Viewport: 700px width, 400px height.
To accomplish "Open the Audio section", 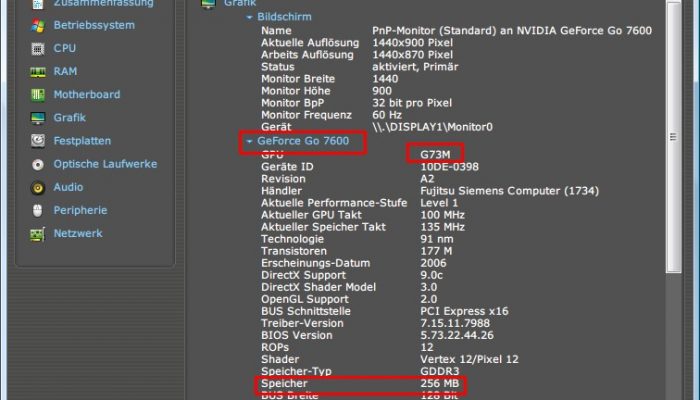I will 68,188.
